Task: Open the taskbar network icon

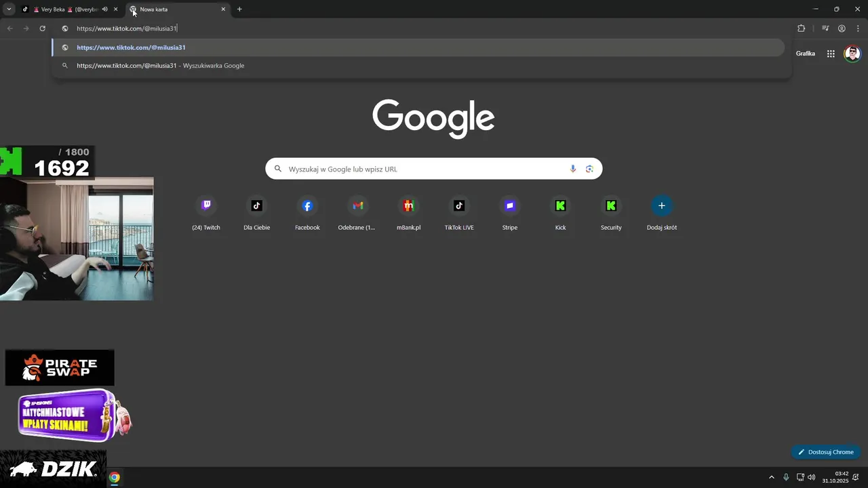Action: click(x=800, y=477)
